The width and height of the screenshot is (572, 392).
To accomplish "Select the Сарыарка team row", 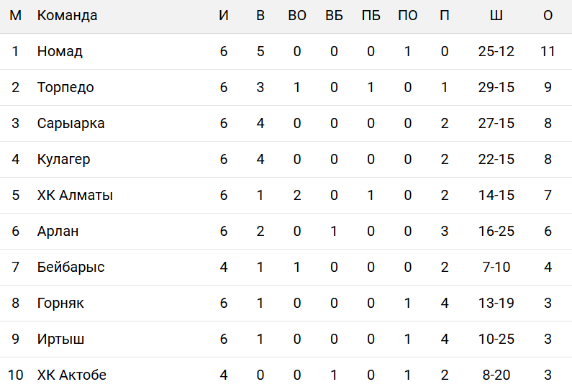I will coord(71,124).
